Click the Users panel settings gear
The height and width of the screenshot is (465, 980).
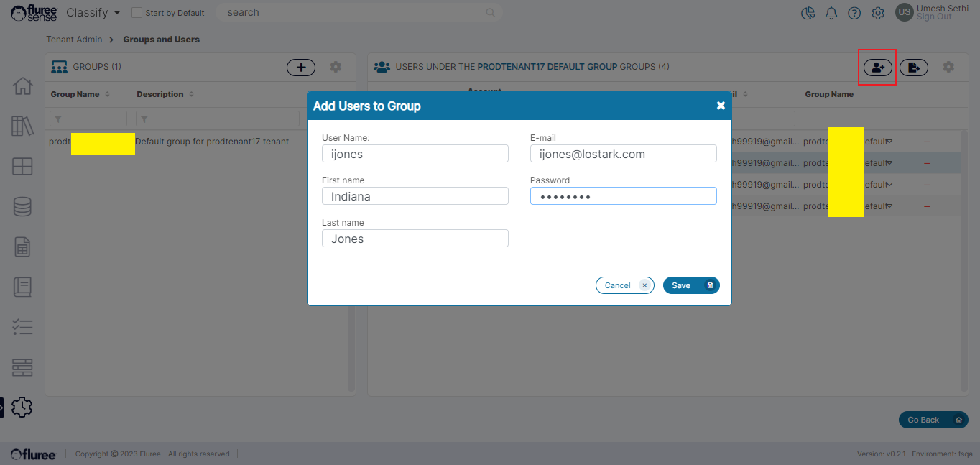point(948,67)
